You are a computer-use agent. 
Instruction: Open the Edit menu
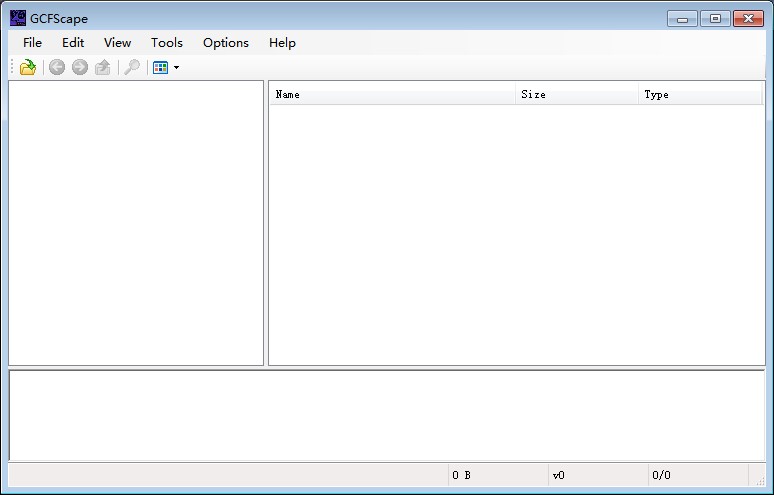coord(73,43)
